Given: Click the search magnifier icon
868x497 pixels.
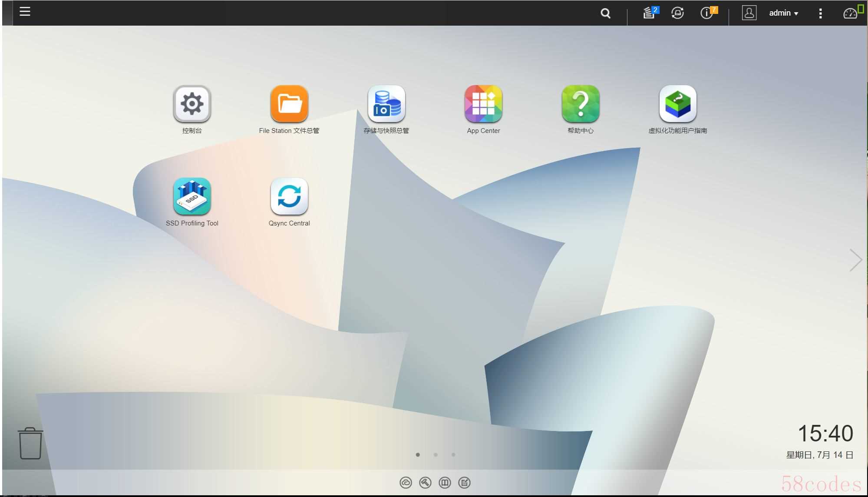Looking at the screenshot, I should pyautogui.click(x=605, y=13).
